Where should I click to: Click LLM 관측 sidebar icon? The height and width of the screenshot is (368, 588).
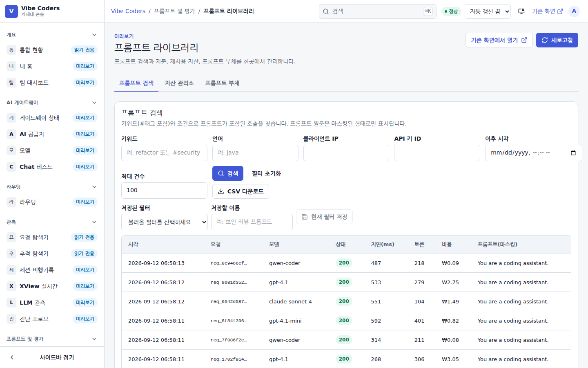(x=11, y=303)
